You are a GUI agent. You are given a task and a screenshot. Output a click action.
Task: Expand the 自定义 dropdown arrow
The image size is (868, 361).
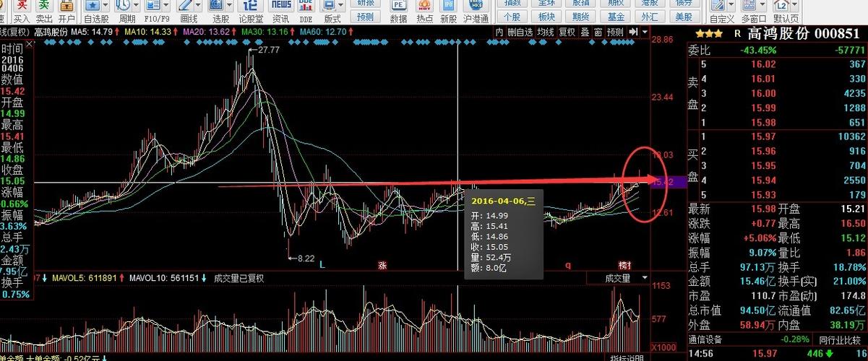(733, 4)
